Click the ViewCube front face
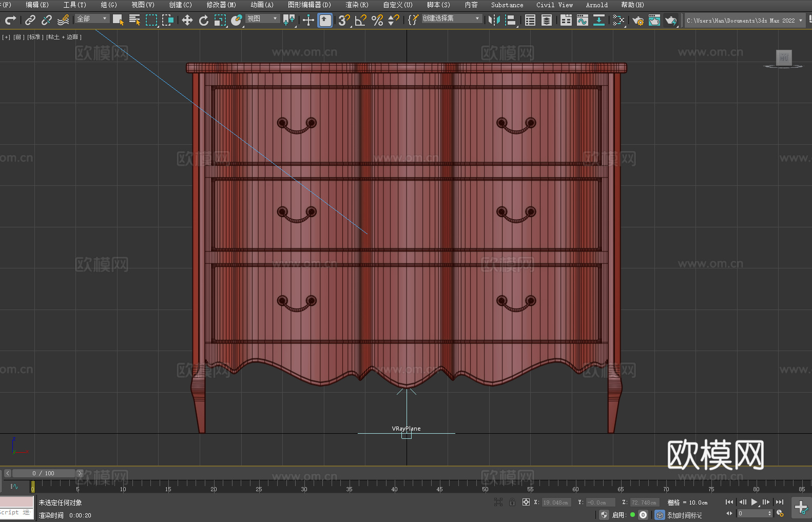 point(783,57)
